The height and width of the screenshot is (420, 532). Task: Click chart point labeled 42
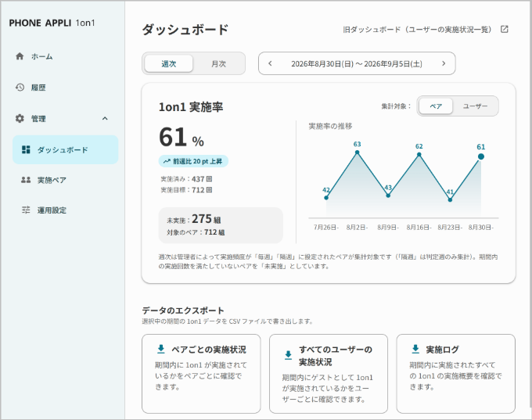click(326, 197)
